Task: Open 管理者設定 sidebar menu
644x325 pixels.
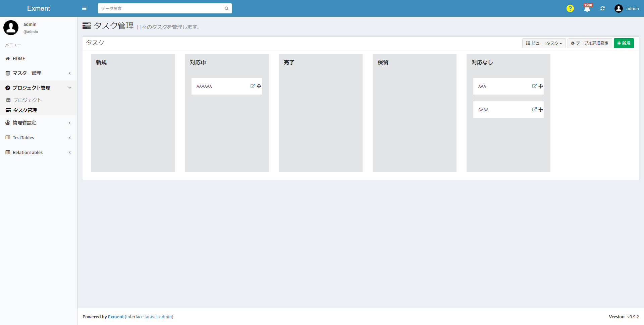Action: (x=39, y=123)
